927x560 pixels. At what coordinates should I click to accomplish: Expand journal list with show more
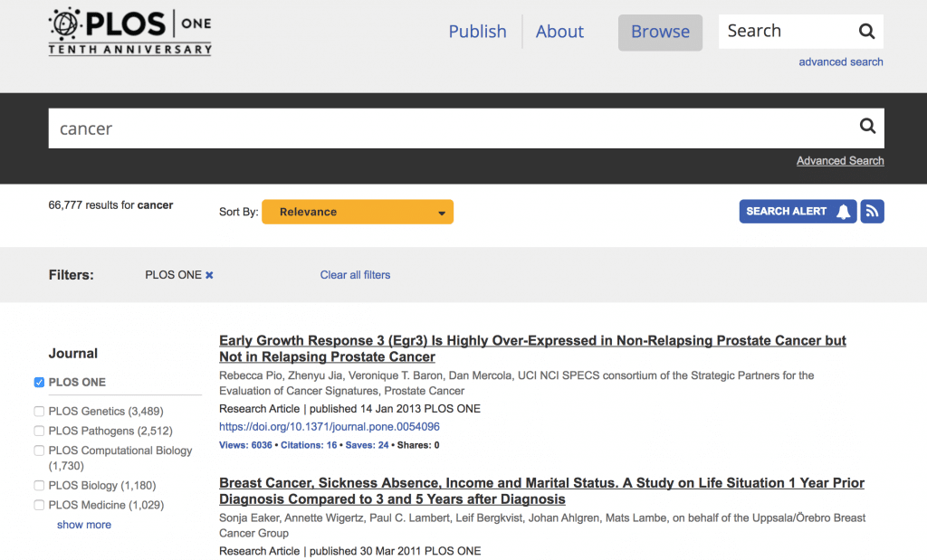(x=84, y=525)
